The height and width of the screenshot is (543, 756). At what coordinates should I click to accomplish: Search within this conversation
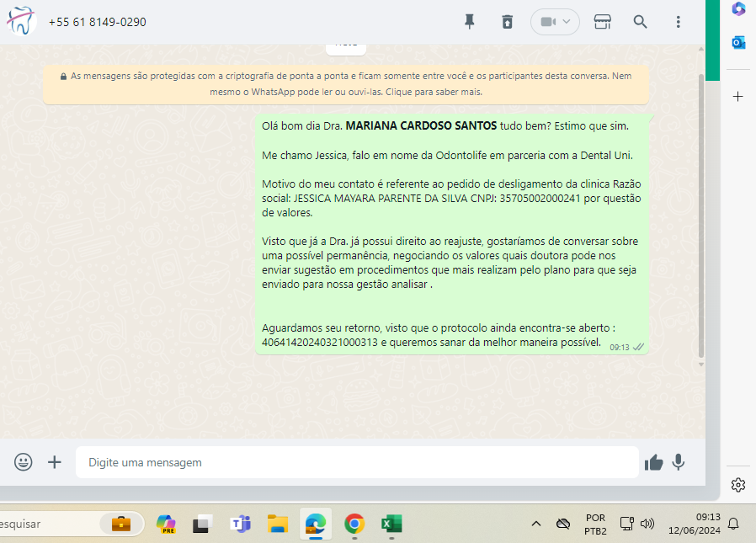pos(640,22)
